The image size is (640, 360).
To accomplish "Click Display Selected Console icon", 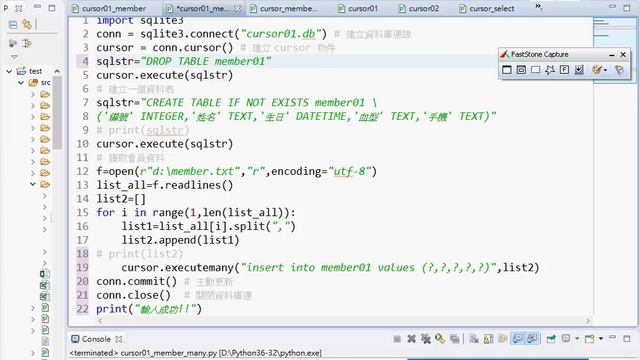I will 566,338.
